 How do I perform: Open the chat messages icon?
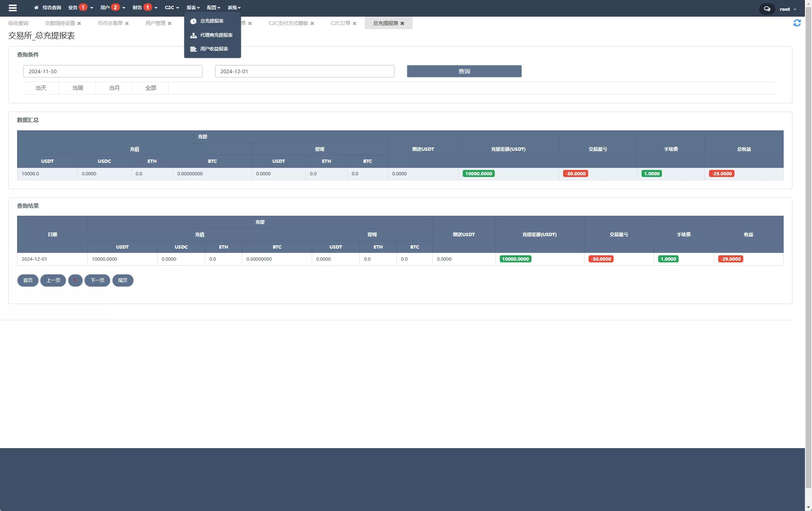click(x=767, y=9)
